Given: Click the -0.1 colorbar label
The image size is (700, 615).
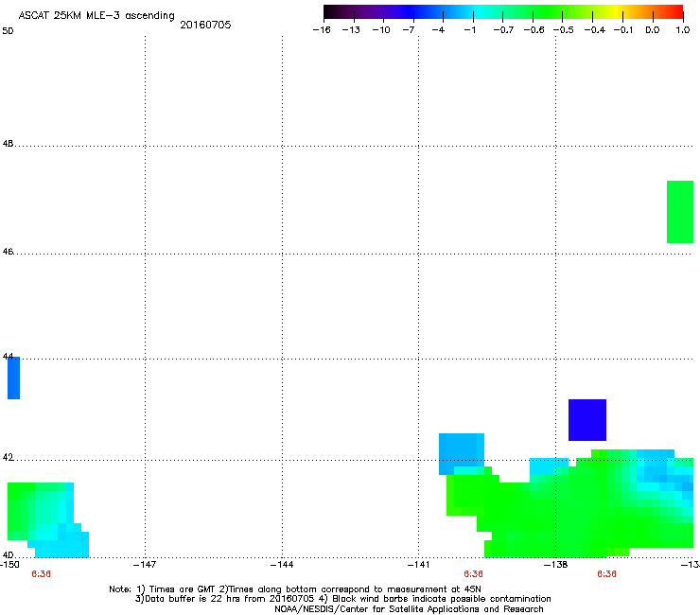Looking at the screenshot, I should pyautogui.click(x=623, y=30).
